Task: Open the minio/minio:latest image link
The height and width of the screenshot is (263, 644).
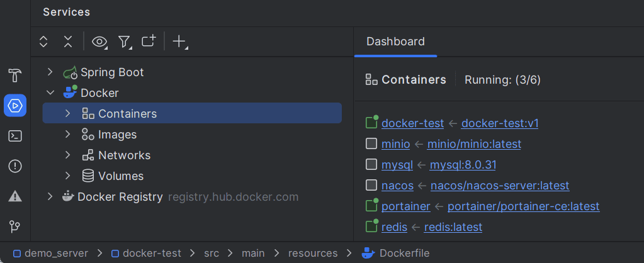Action: click(x=475, y=144)
